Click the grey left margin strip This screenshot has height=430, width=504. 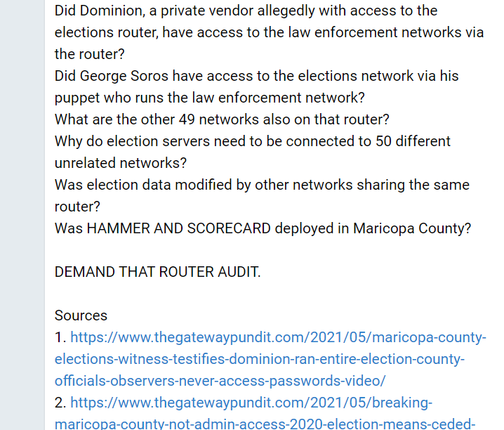22,215
